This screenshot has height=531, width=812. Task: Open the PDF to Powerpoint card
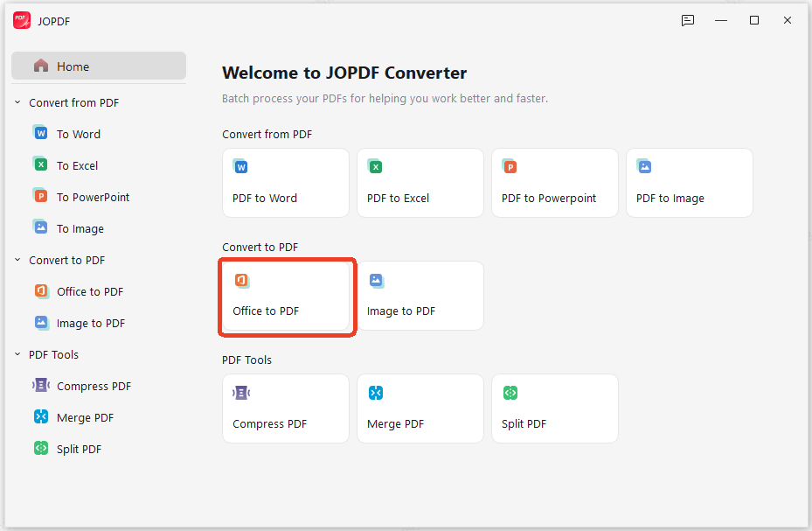[555, 183]
